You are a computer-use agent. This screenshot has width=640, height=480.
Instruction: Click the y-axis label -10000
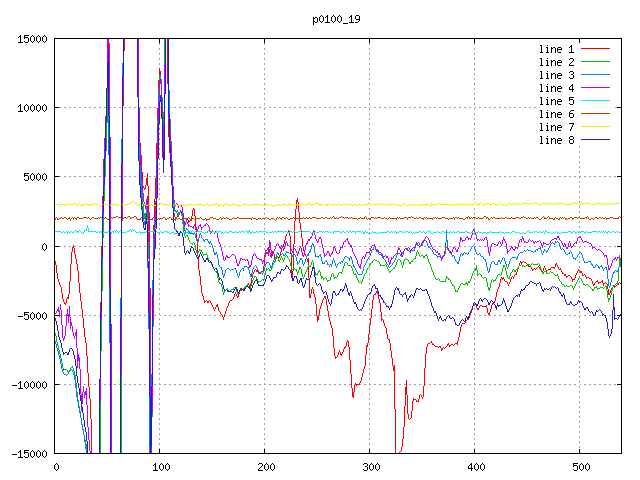click(29, 385)
